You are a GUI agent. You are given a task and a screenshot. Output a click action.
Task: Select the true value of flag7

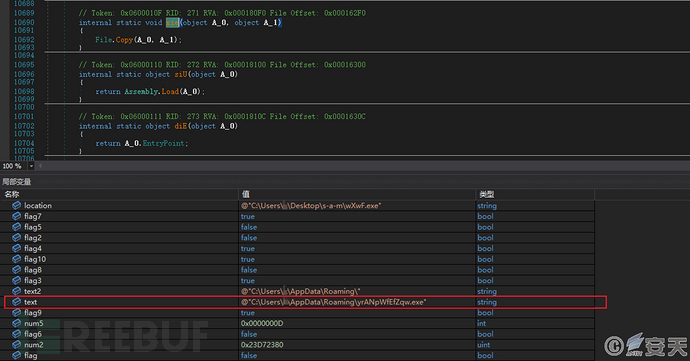[248, 216]
